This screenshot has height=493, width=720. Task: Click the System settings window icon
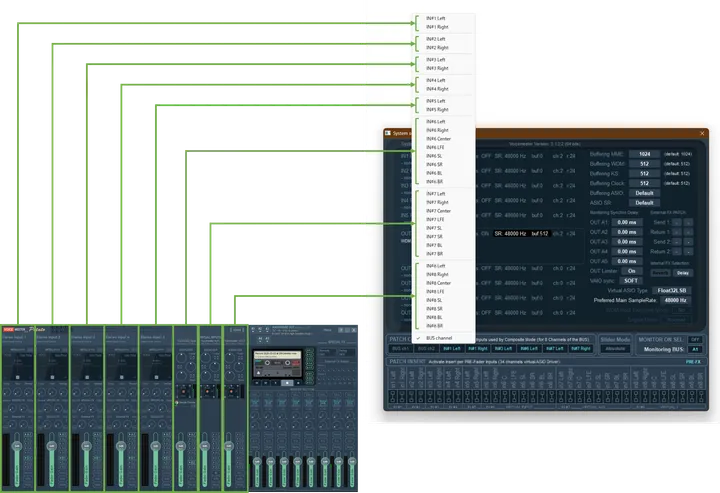click(388, 133)
